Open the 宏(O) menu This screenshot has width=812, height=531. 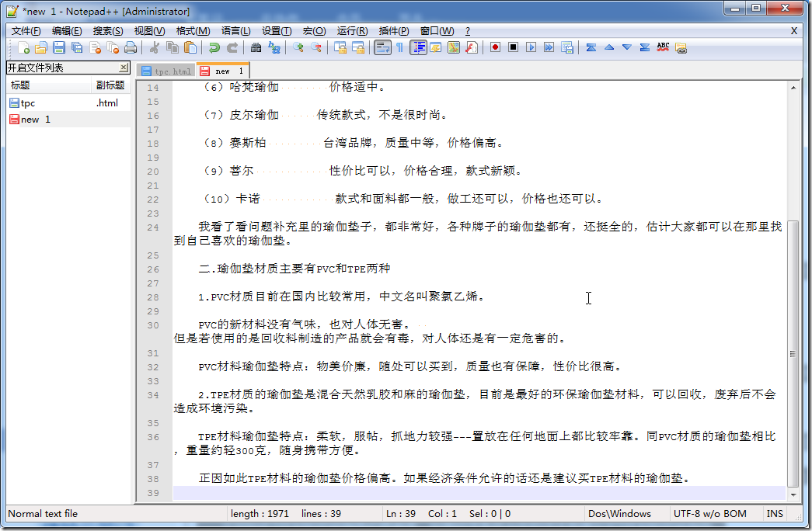(x=314, y=31)
